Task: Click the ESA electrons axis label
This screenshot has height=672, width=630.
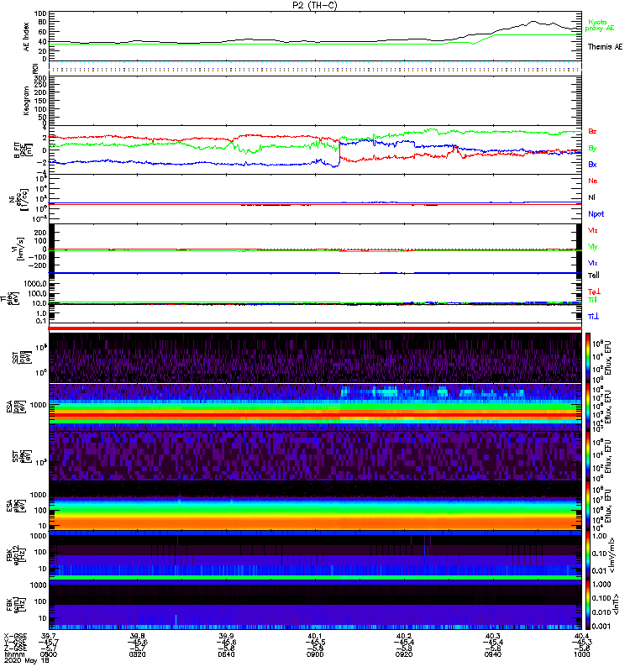Action: [16, 506]
